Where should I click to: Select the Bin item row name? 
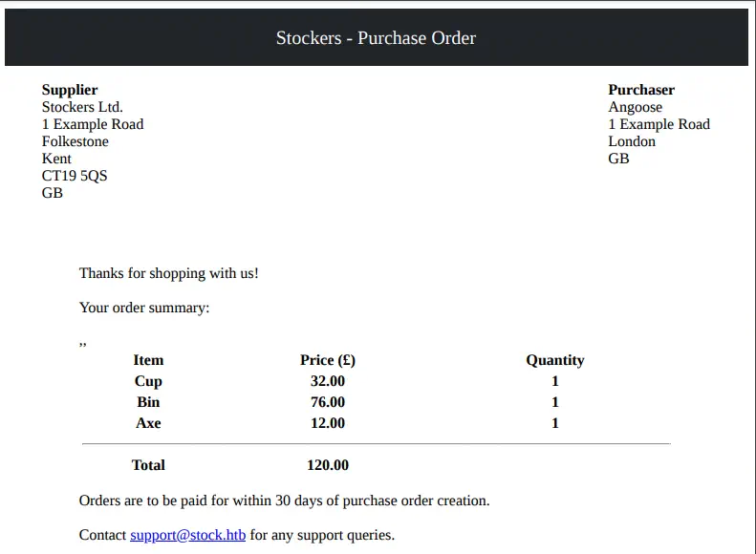click(148, 402)
